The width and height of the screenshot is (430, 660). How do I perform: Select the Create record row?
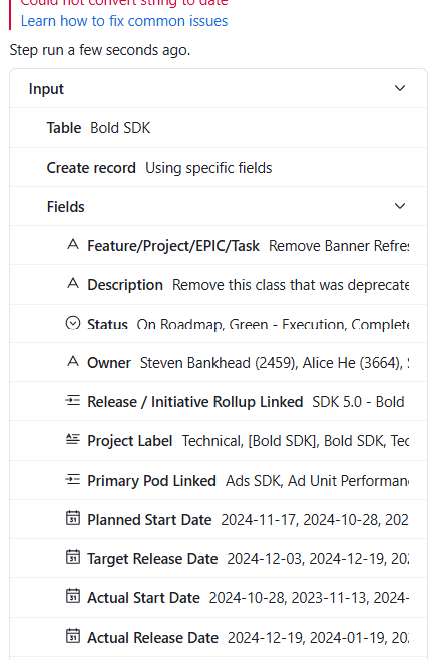[218, 168]
